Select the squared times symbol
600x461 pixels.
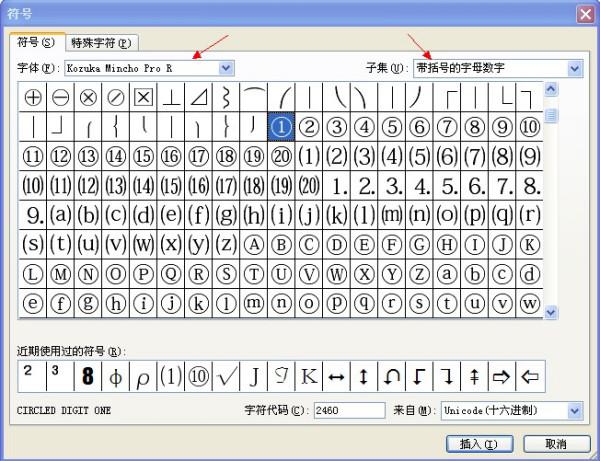143,97
